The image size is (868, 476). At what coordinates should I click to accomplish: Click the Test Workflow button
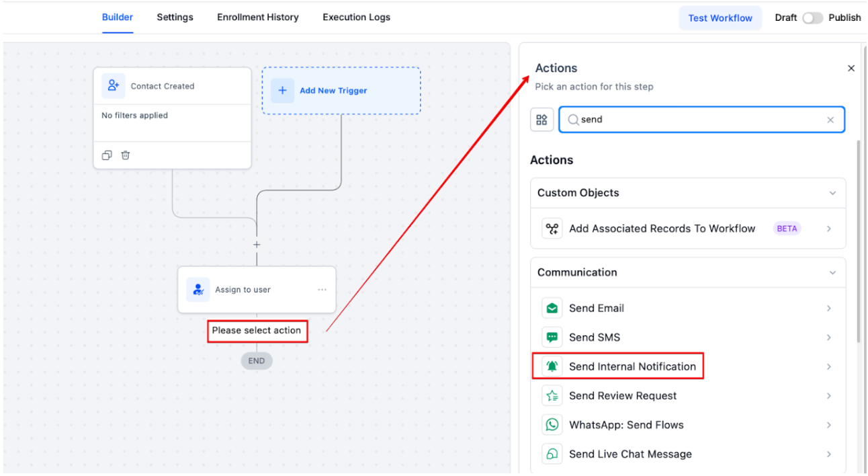click(x=720, y=18)
